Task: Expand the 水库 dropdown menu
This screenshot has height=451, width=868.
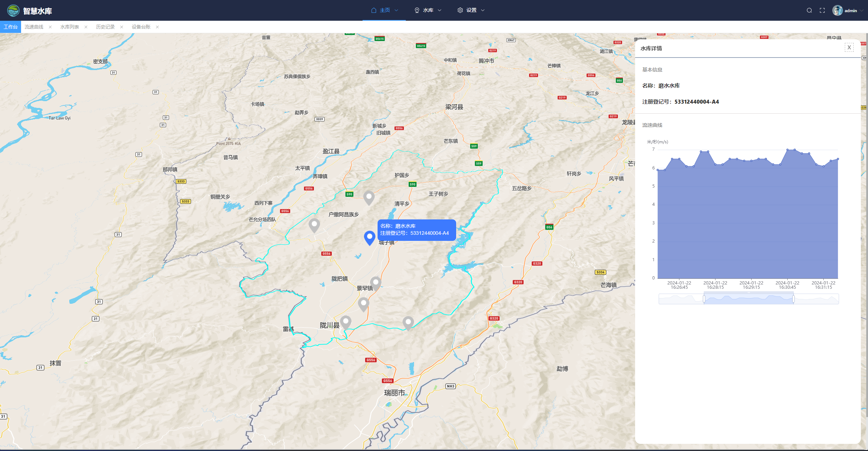Action: point(428,10)
